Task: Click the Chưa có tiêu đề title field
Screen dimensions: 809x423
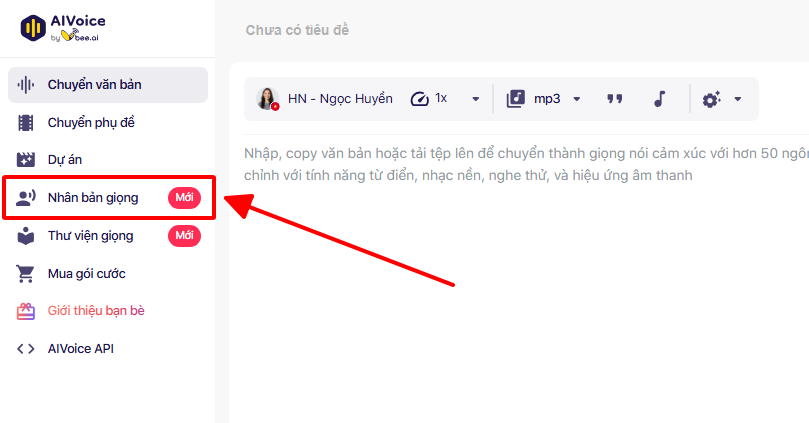Action: pyautogui.click(x=297, y=30)
